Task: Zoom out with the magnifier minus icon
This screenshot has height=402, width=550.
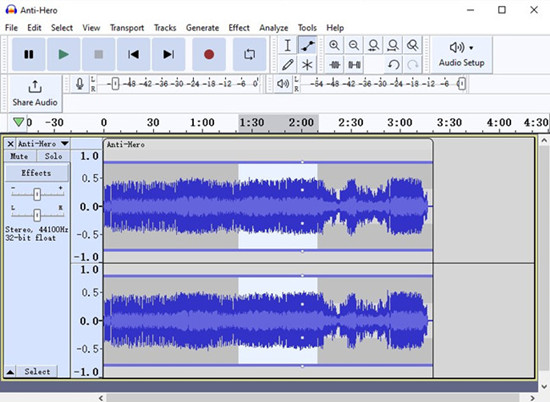Action: tap(354, 45)
